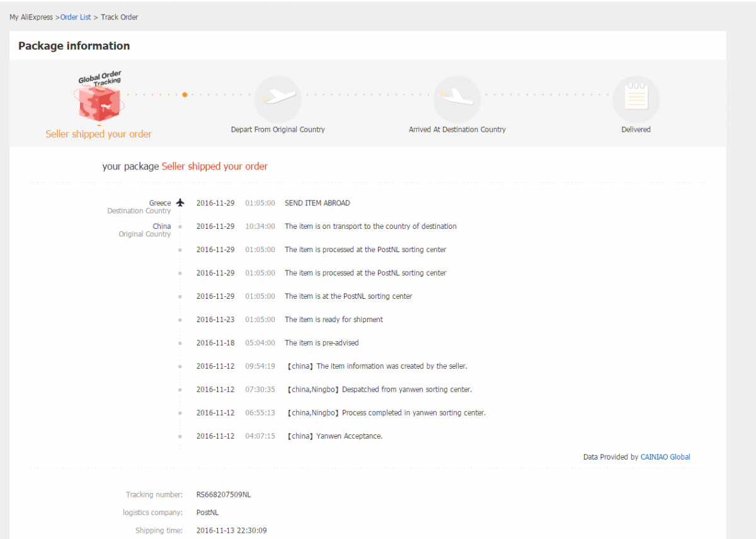Screen dimensions: 756x539
Task: Click the Greece destination country label
Action: click(x=160, y=203)
